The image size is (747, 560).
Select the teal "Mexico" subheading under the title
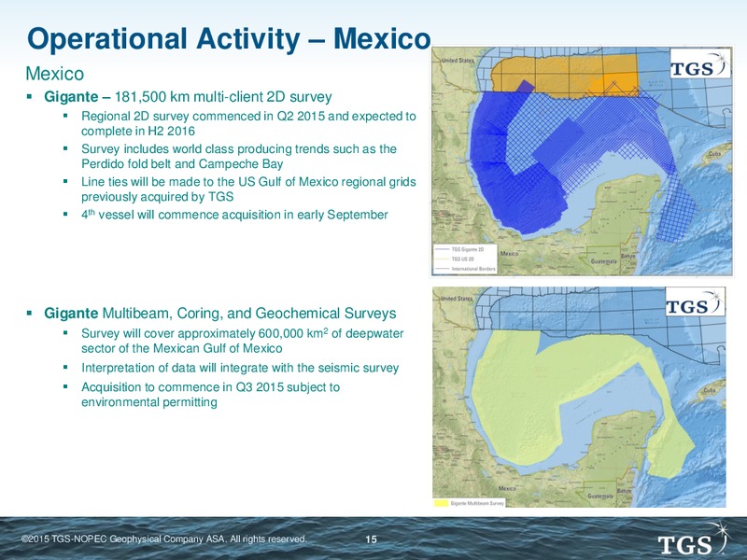[x=55, y=74]
